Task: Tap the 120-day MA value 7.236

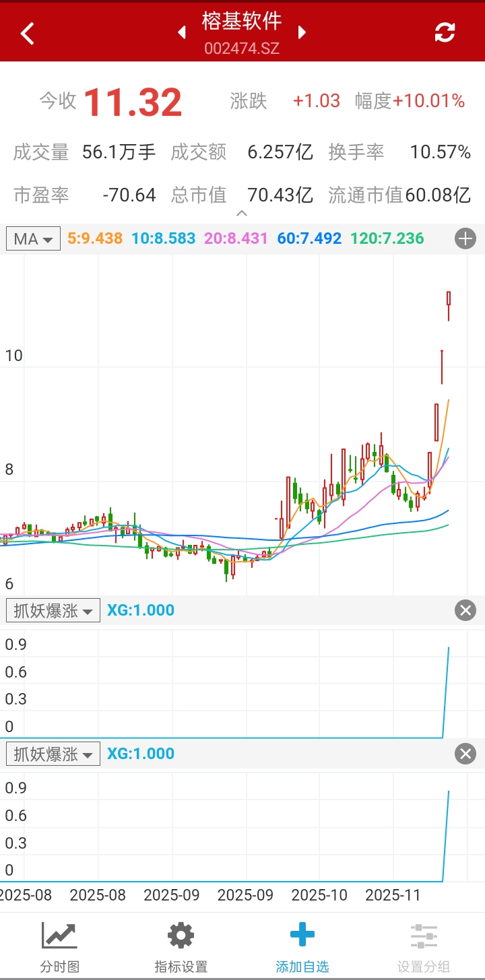Action: coord(387,238)
